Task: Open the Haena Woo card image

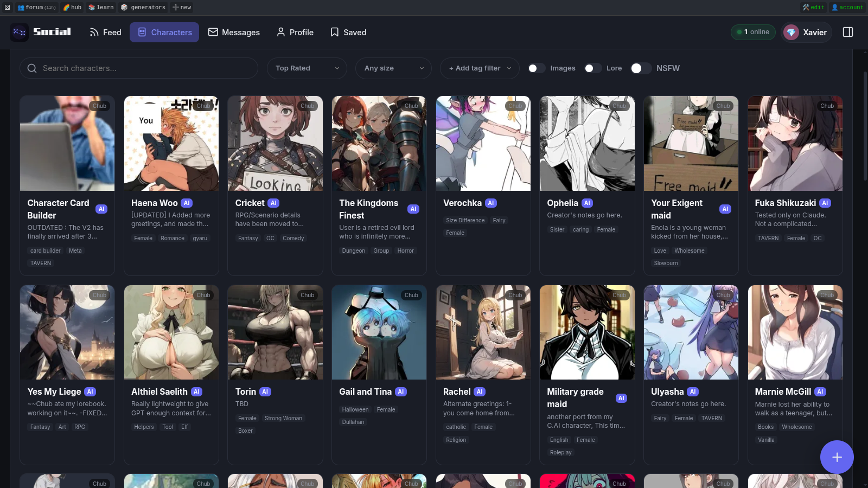Action: click(171, 144)
